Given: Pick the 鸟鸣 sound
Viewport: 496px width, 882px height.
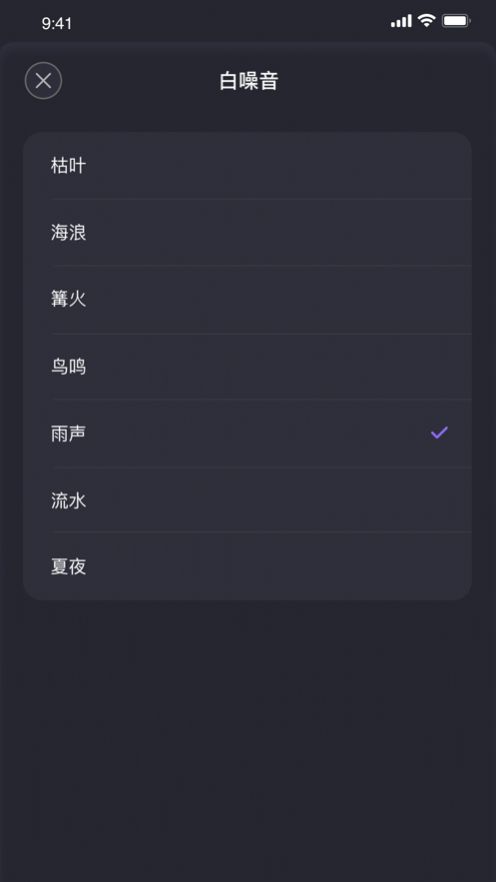Looking at the screenshot, I should tap(247, 367).
